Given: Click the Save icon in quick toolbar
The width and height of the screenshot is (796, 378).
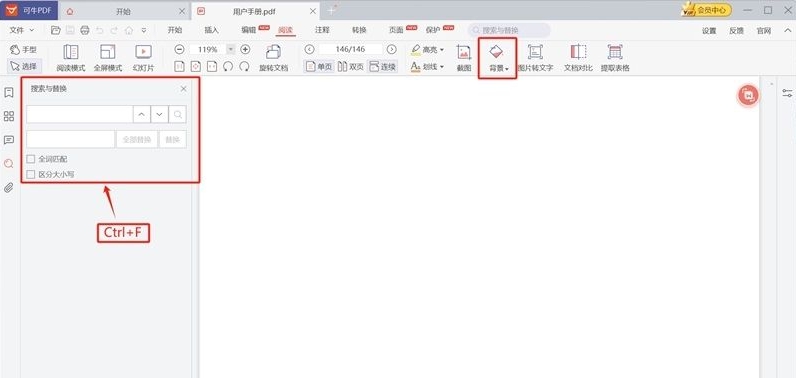Looking at the screenshot, I should (70, 30).
